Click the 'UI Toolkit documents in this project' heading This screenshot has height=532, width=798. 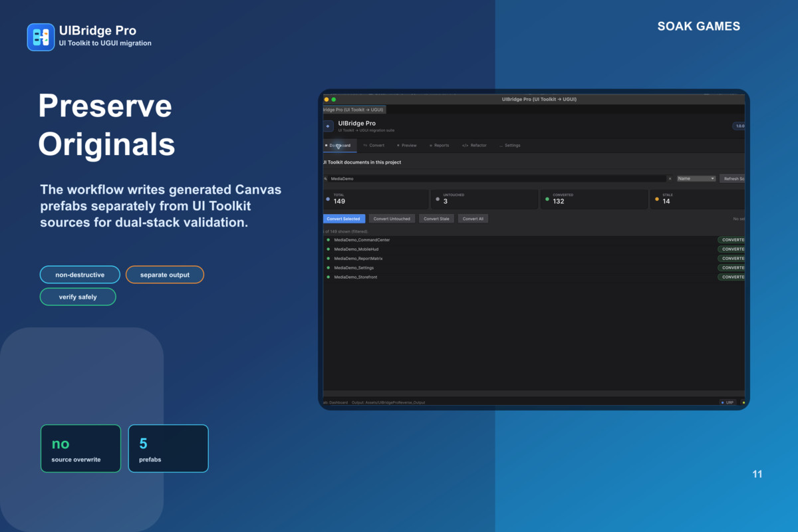(362, 162)
